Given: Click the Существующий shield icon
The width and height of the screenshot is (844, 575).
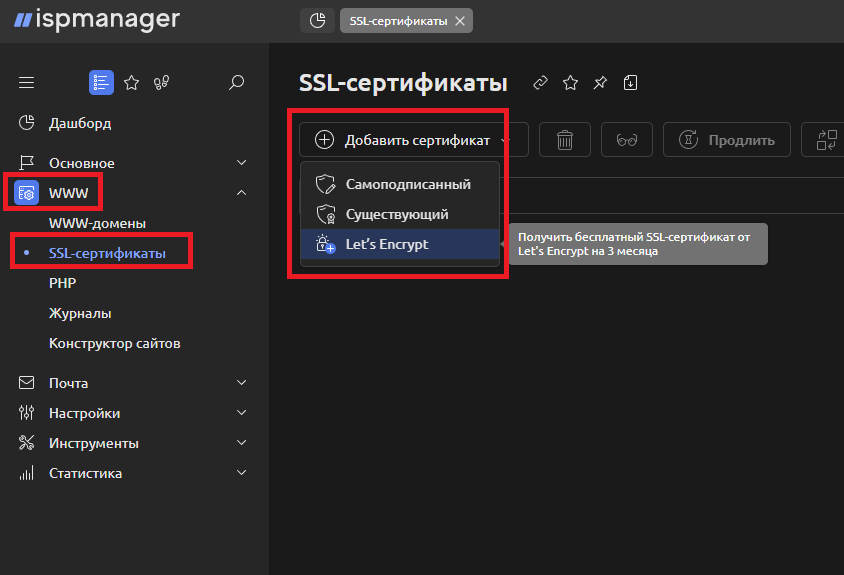Looking at the screenshot, I should 325,214.
